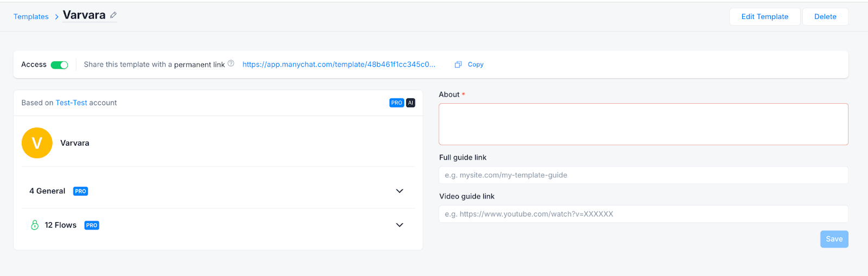
Task: Turn off the Access toggle
Action: click(x=59, y=65)
